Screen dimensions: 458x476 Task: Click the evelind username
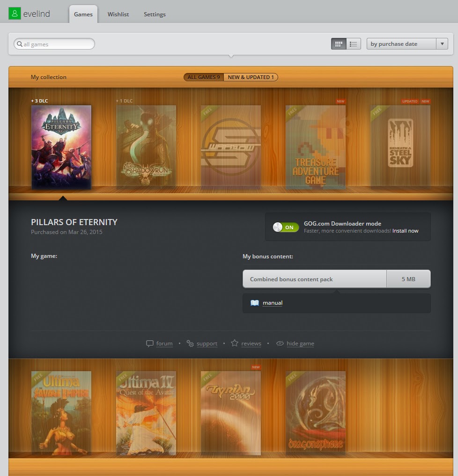coord(37,14)
